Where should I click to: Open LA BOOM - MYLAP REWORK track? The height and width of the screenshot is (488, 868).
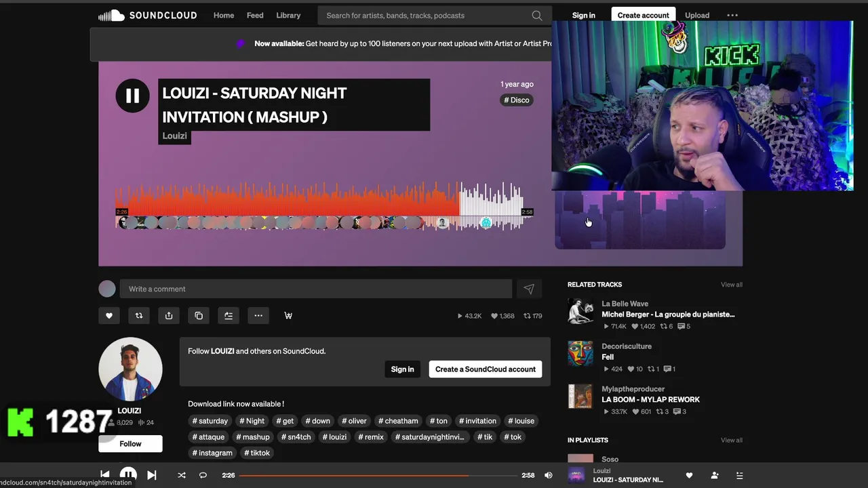pos(650,400)
